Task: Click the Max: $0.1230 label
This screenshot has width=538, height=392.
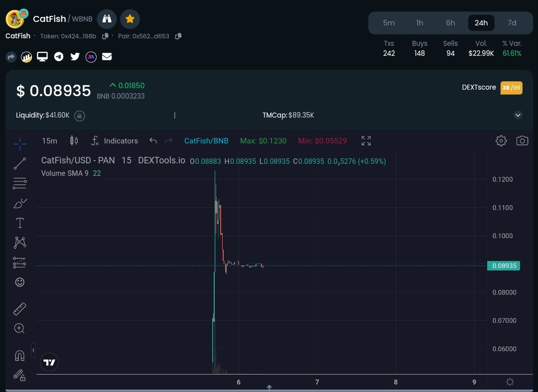Action: pyautogui.click(x=263, y=141)
